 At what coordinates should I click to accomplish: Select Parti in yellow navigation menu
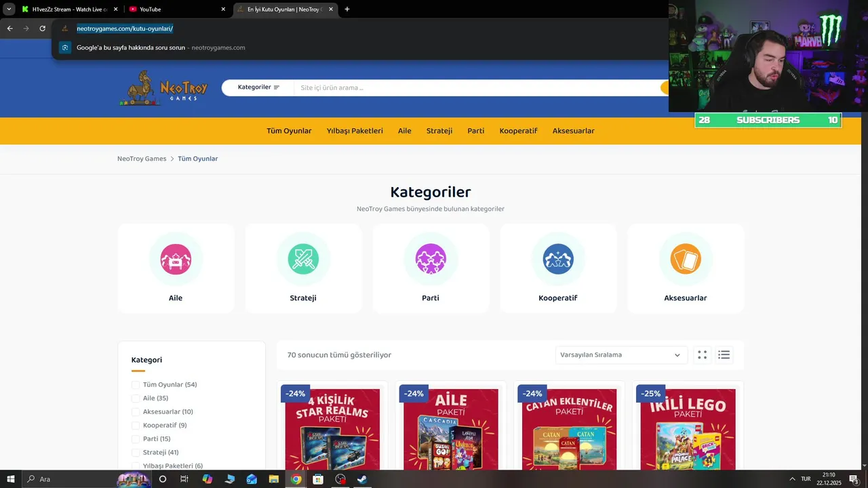click(x=476, y=131)
